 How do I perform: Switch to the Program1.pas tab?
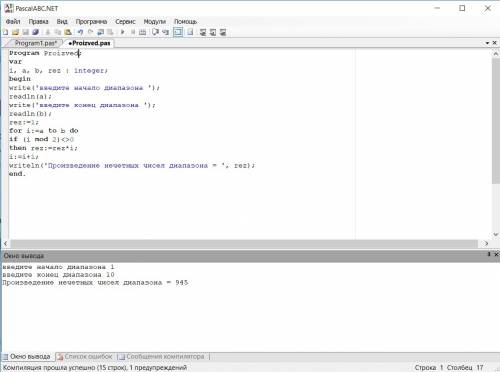point(36,43)
